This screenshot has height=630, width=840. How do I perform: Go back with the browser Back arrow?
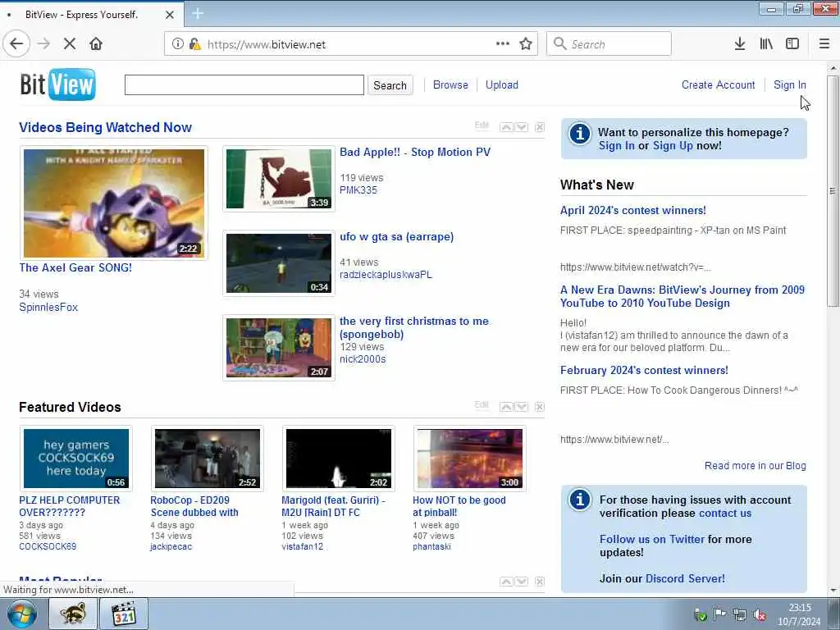[16, 44]
